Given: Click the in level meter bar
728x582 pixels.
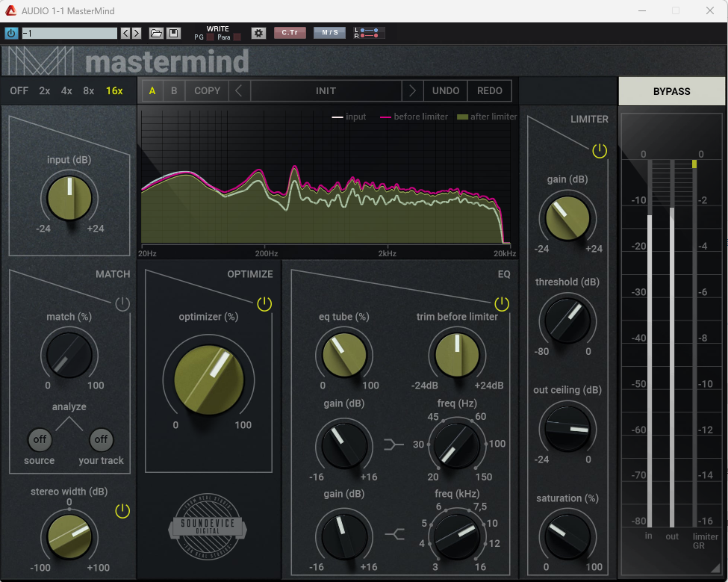Looking at the screenshot, I should coord(650,343).
